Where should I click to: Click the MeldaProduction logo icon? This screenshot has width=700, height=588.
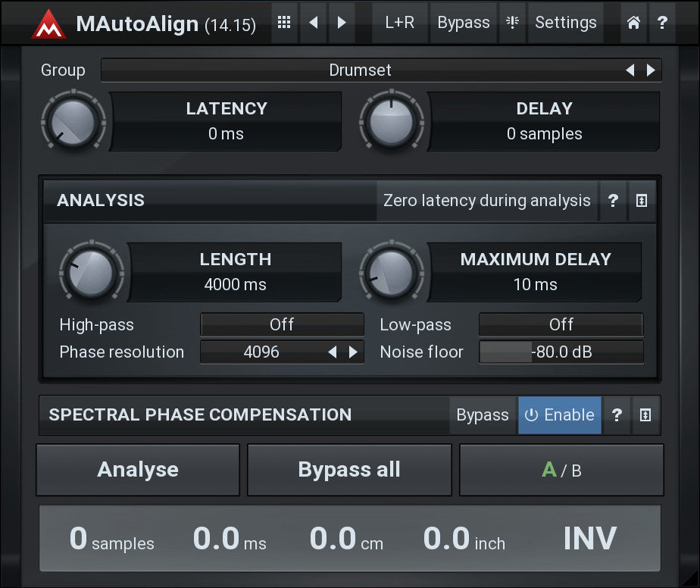click(48, 23)
